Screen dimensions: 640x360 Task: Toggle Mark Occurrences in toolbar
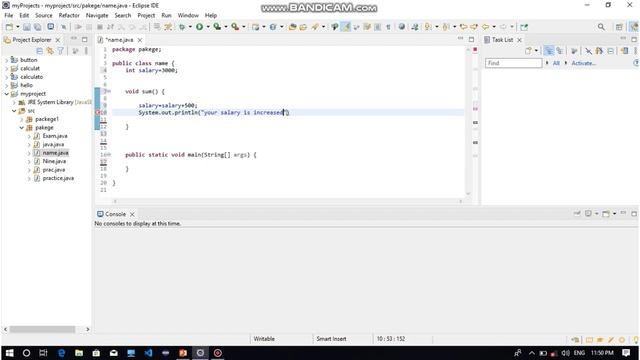[x=346, y=27]
